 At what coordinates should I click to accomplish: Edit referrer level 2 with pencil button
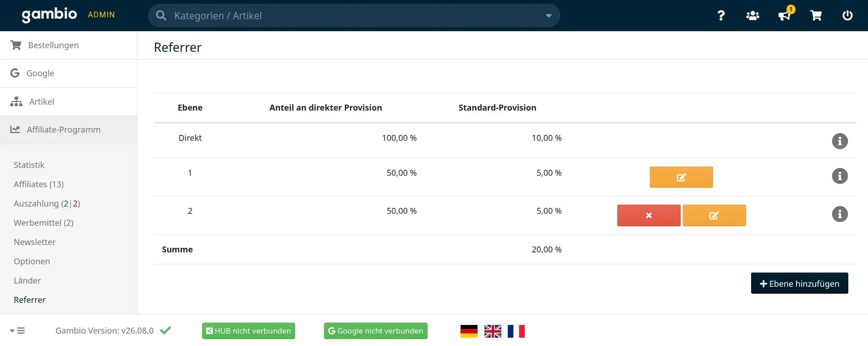click(x=714, y=215)
